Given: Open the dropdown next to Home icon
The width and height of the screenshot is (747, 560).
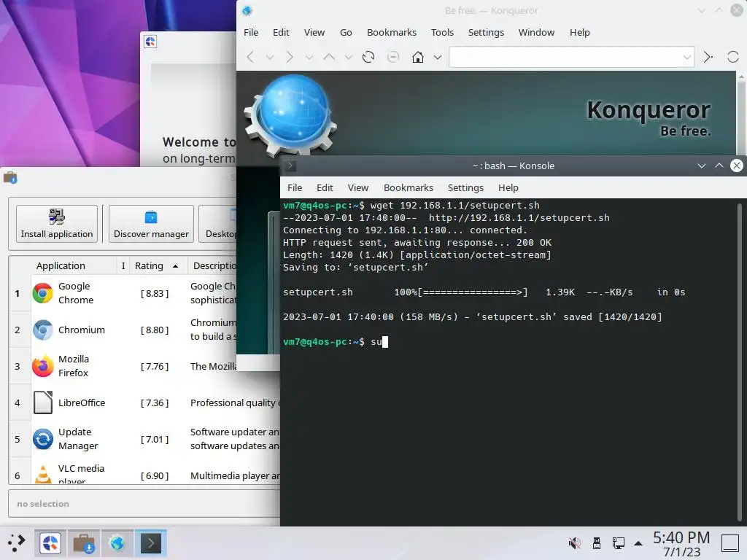Looking at the screenshot, I should [438, 58].
